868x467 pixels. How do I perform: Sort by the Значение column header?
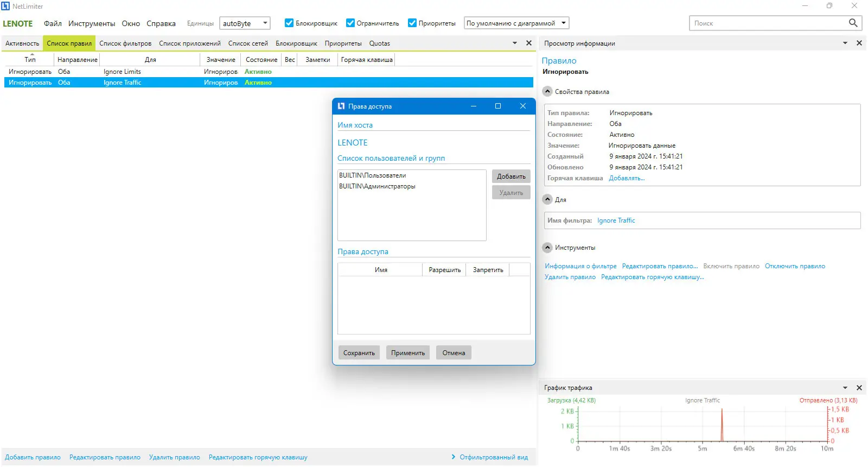(x=221, y=60)
